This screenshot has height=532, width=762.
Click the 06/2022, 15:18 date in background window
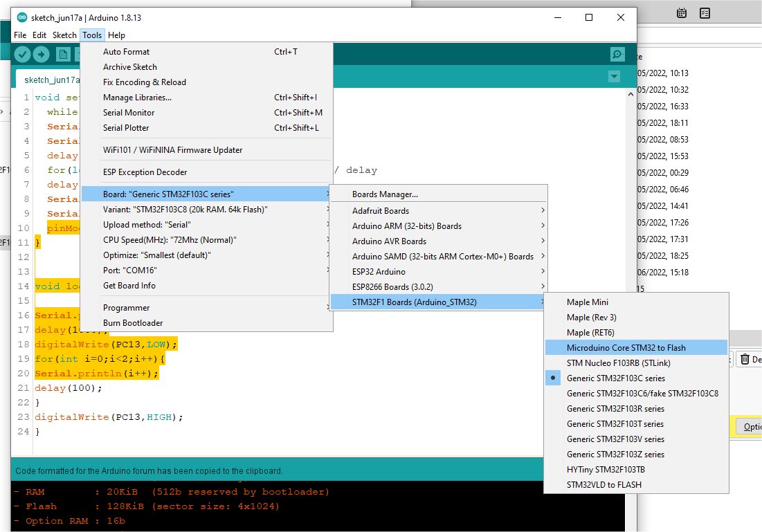click(x=663, y=273)
